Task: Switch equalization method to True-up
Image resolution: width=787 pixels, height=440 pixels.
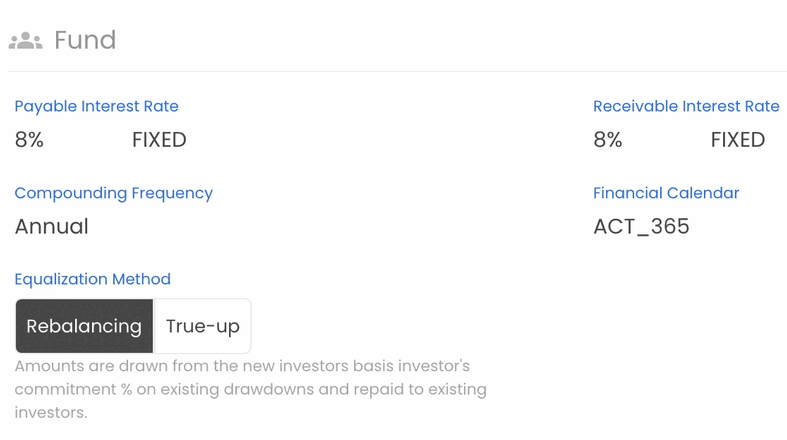Action: (x=202, y=326)
